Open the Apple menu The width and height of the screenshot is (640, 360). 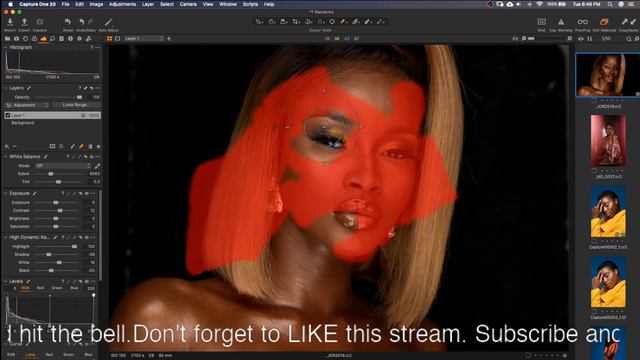coord(11,4)
